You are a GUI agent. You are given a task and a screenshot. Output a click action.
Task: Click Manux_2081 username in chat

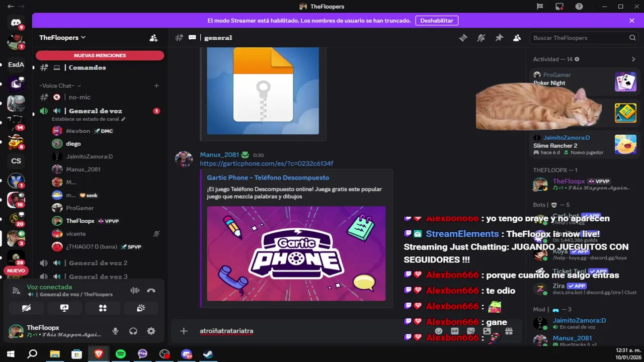219,155
